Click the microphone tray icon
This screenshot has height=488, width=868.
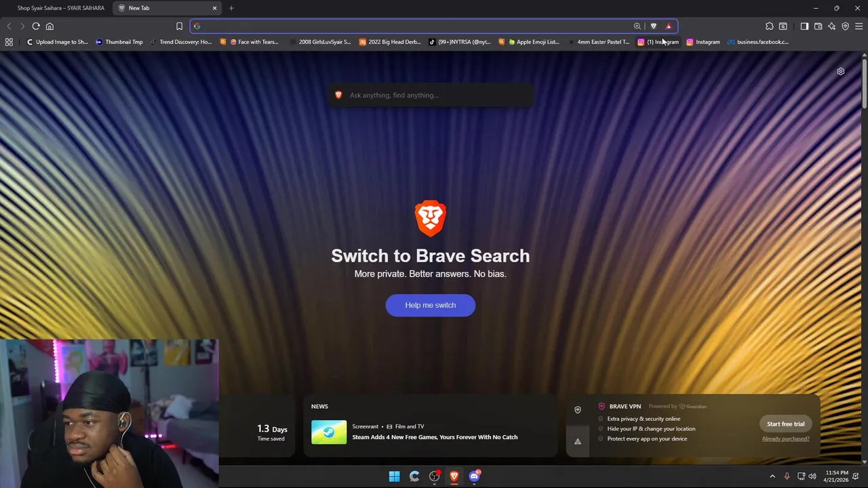coord(787,476)
